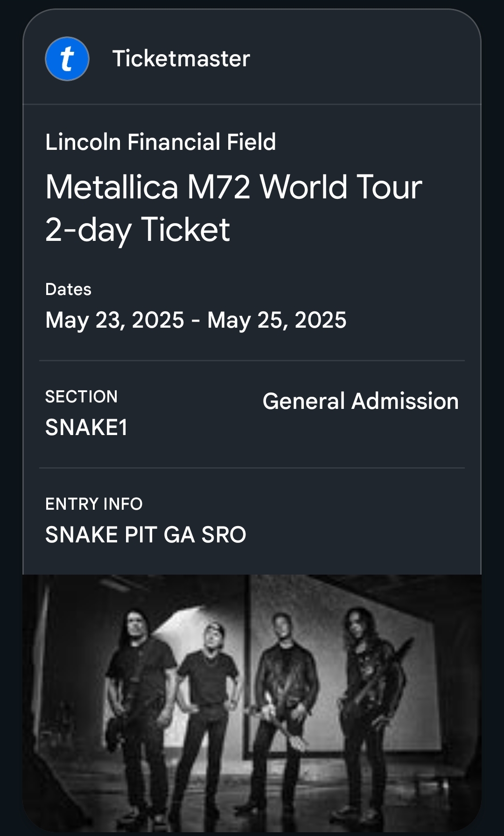Click the General Admission label
The height and width of the screenshot is (836, 504).
point(360,401)
